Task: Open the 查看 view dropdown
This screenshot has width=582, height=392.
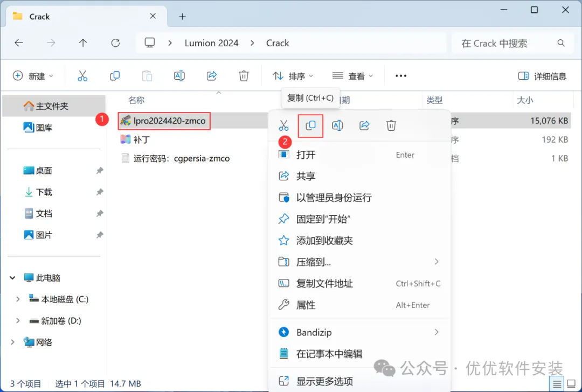Action: point(352,76)
